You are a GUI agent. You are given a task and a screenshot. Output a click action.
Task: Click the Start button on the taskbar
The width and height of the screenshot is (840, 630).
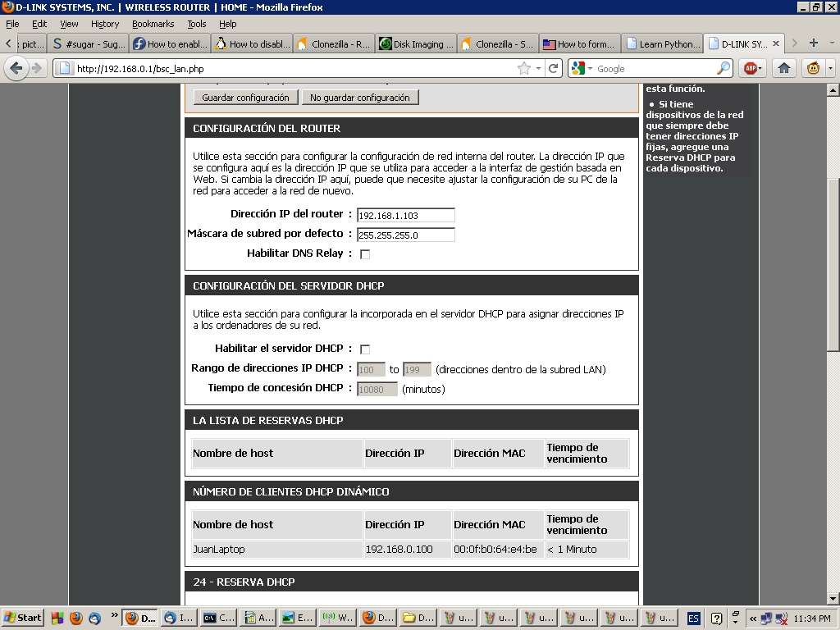(x=23, y=618)
